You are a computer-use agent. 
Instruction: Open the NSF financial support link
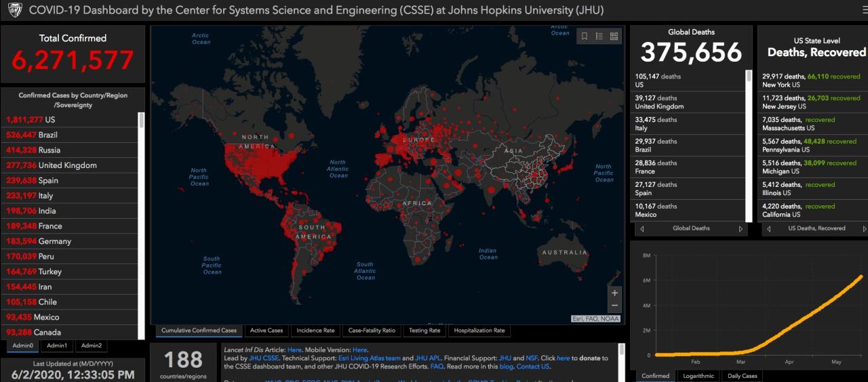click(x=532, y=358)
